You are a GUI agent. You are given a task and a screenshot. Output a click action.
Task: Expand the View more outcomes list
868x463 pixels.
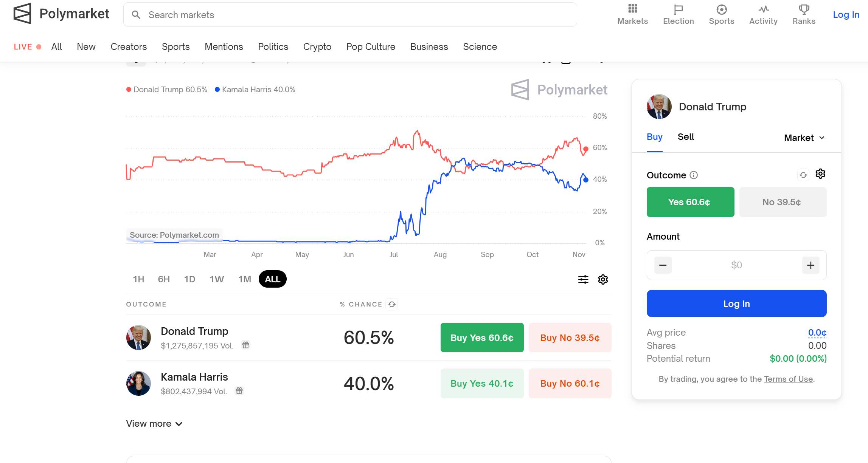tap(154, 424)
